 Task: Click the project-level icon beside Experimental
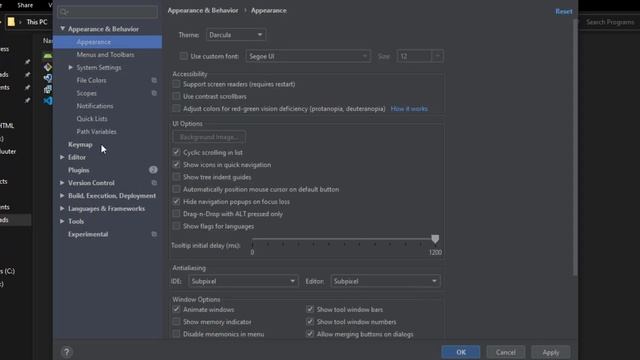point(154,234)
